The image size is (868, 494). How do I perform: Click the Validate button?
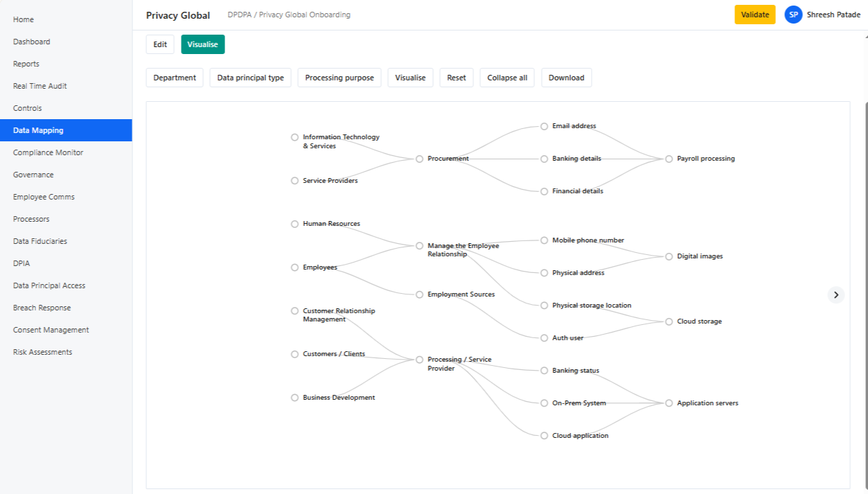tap(754, 14)
